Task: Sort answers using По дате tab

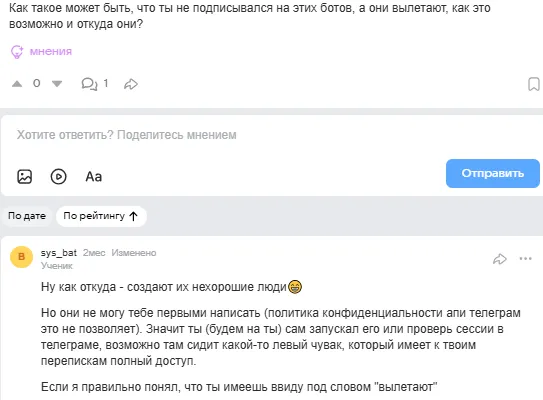Action: point(27,216)
